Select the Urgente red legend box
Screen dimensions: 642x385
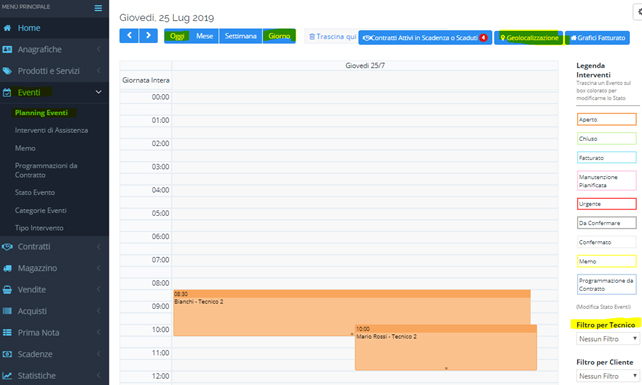pyautogui.click(x=606, y=204)
